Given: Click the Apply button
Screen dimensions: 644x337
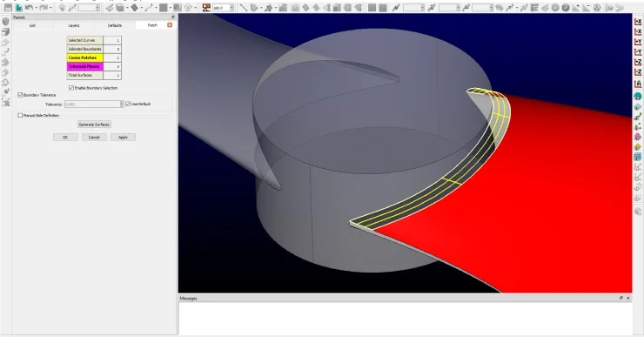Looking at the screenshot, I should click(x=123, y=138).
